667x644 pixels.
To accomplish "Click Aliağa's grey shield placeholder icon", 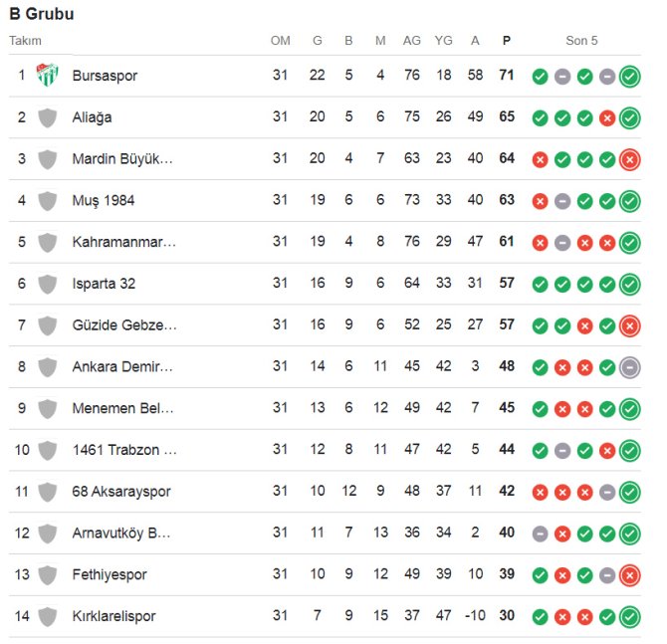I will point(47,117).
